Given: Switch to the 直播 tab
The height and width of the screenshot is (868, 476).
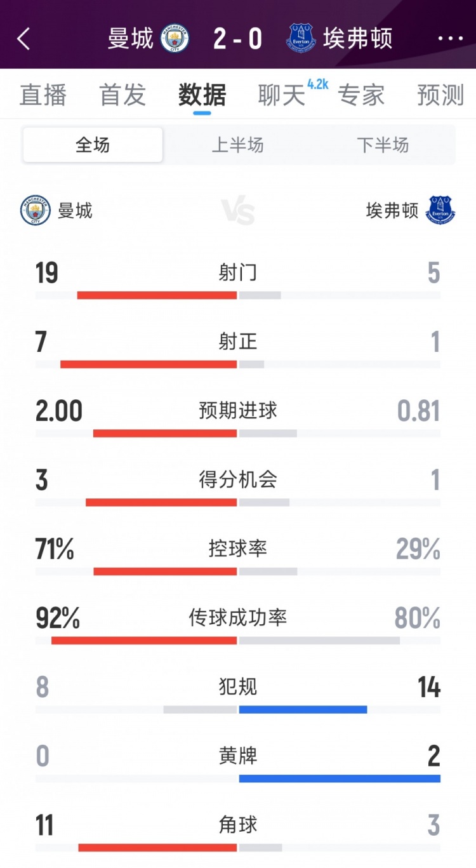Looking at the screenshot, I should 43,95.
